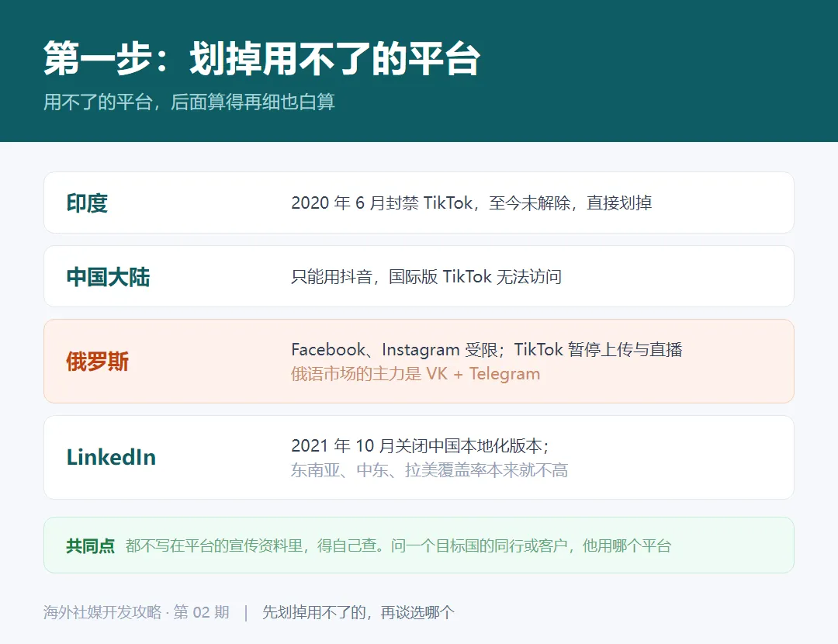Click the 俄罗斯 highlighted heading

pos(97,362)
